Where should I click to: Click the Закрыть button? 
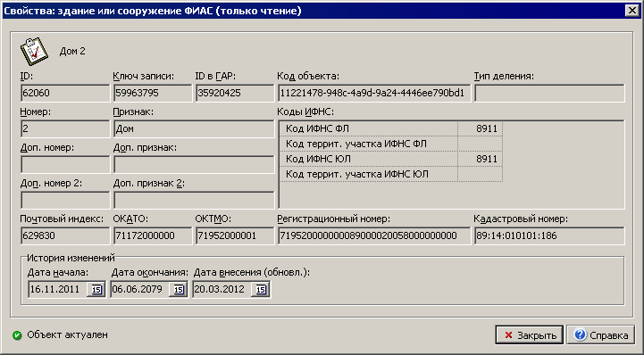530,334
